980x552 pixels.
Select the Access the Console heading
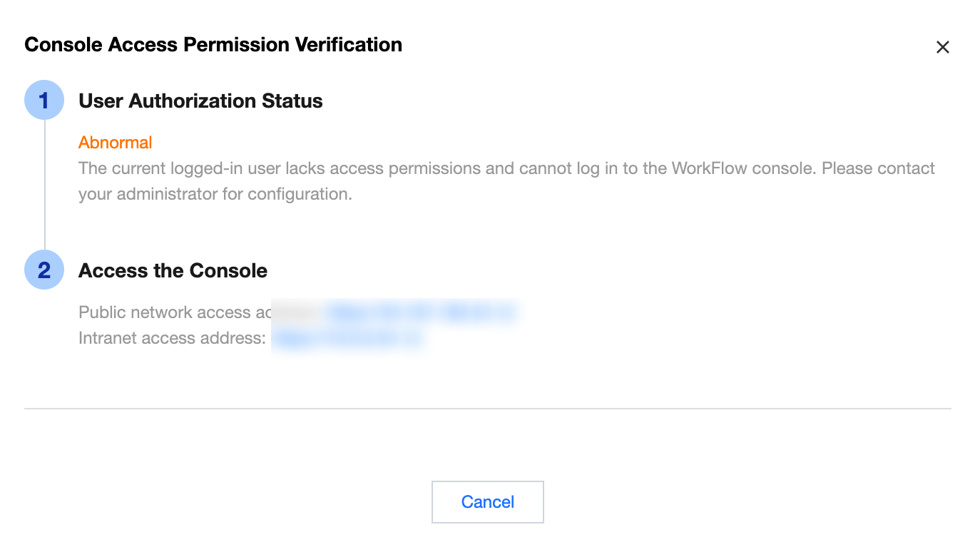(x=173, y=271)
